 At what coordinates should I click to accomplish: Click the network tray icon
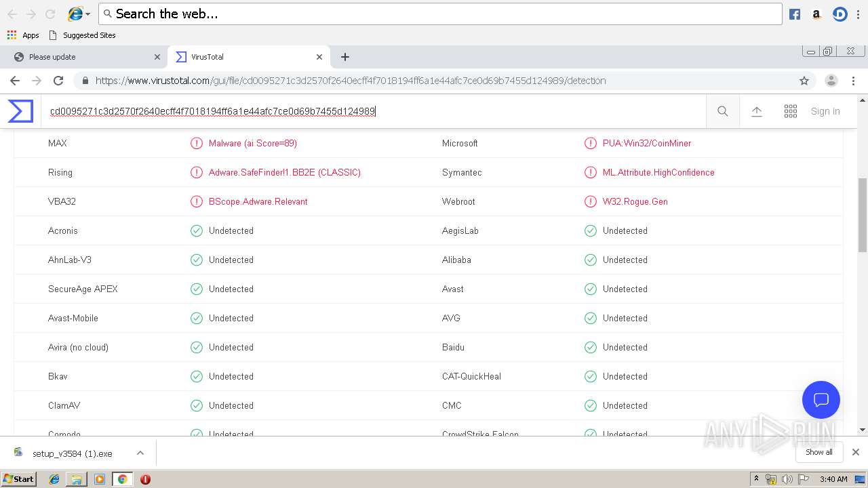(771, 479)
